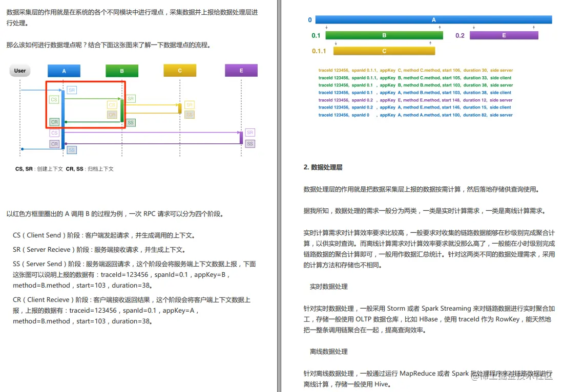Select yellow C node box in sequence diagram
Viewport: 564px width, 392px height.
pyautogui.click(x=180, y=71)
